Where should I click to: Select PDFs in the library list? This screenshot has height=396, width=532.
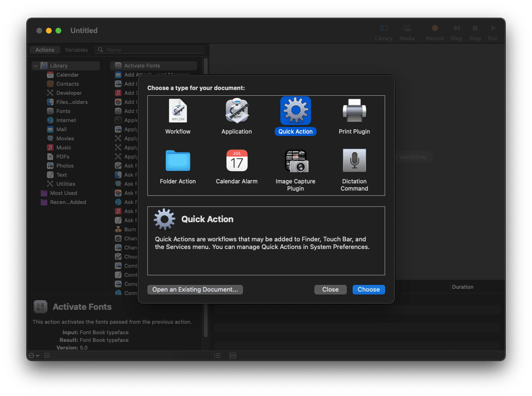coord(63,157)
